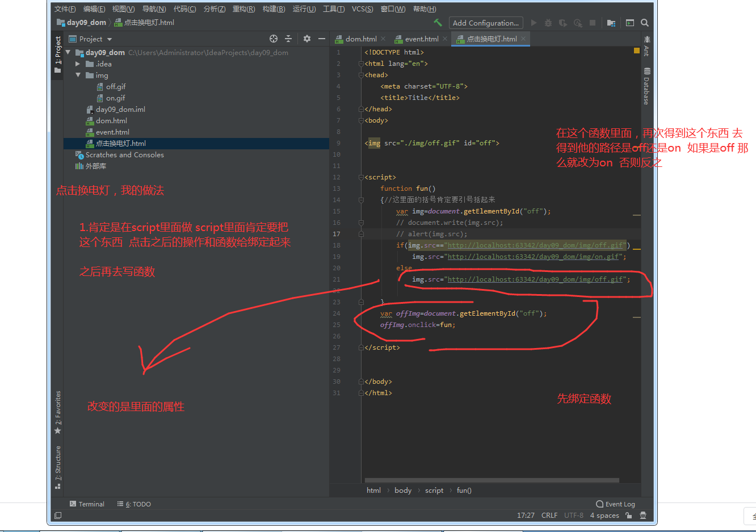Open the Database tool window
This screenshot has width=756, height=532.
pyautogui.click(x=647, y=86)
